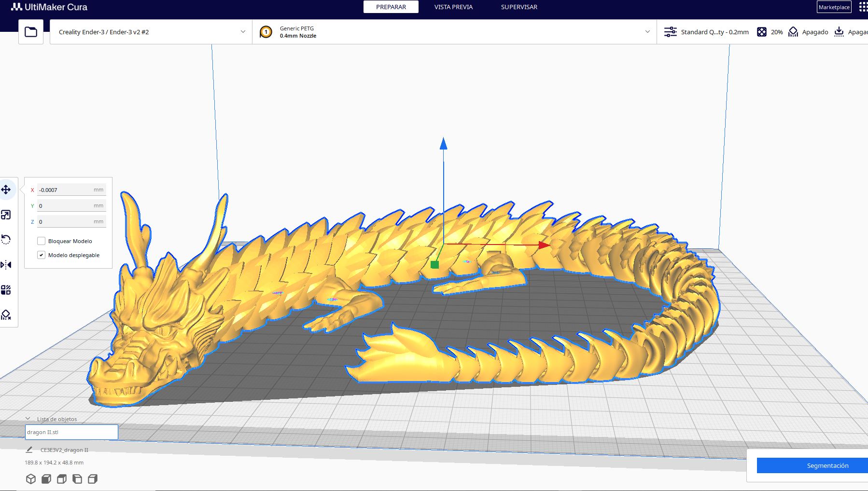
Task: Click the X position input field
Action: [71, 190]
